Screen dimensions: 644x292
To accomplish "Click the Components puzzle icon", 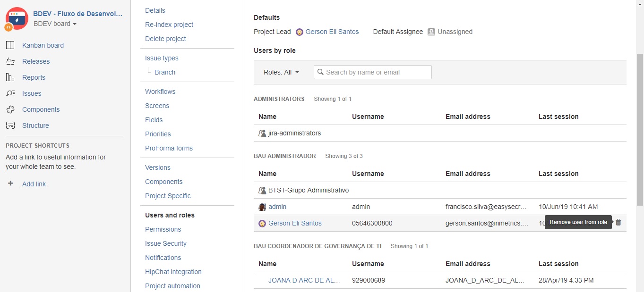I will pos(10,109).
